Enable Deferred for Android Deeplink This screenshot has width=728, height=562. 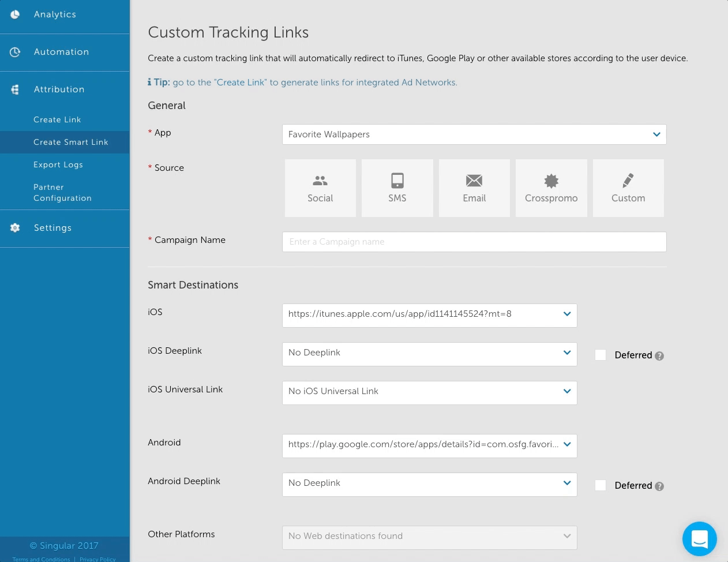point(601,486)
